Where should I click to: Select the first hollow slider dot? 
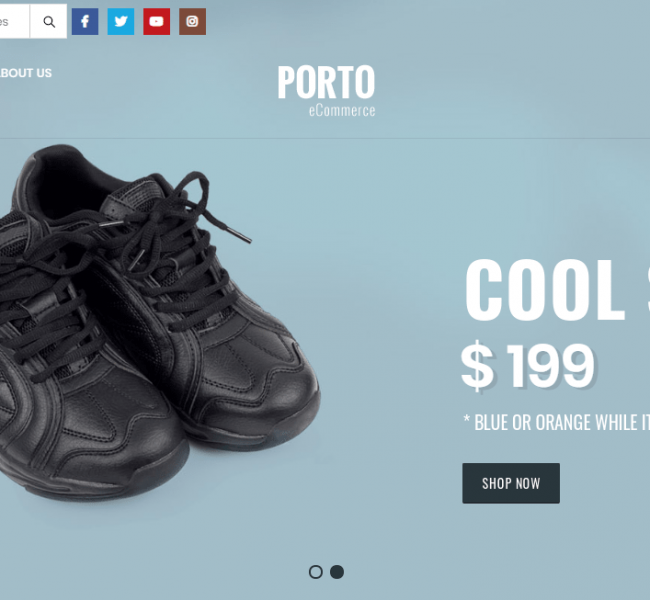pyautogui.click(x=315, y=572)
